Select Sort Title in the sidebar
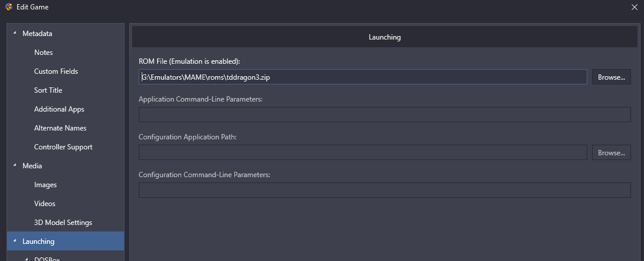Image resolution: width=644 pixels, height=261 pixels. coord(48,90)
